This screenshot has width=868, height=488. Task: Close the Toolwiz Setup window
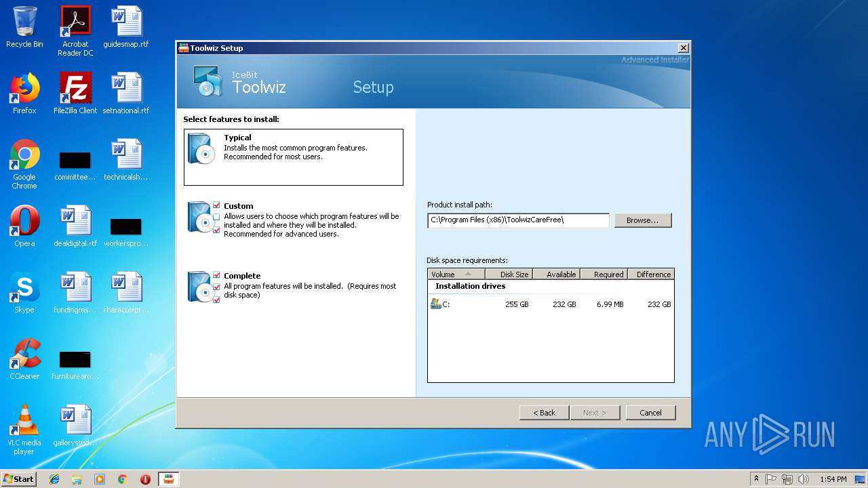[684, 48]
